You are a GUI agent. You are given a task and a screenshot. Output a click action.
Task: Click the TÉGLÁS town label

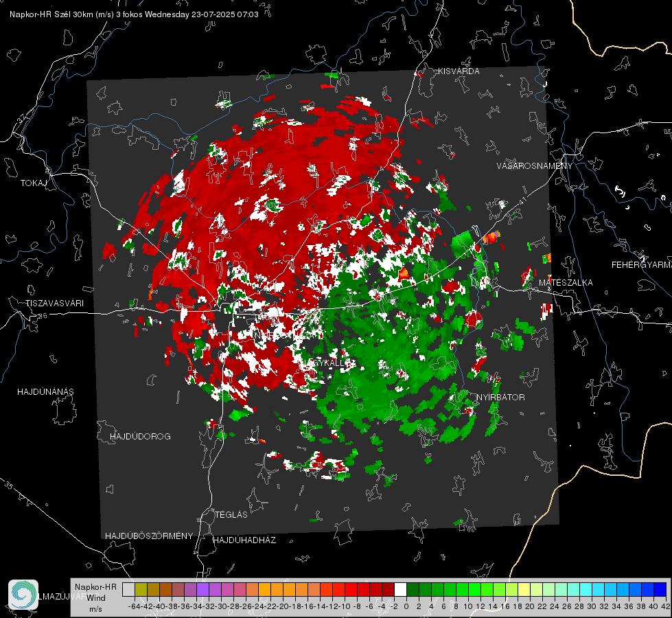click(x=231, y=514)
